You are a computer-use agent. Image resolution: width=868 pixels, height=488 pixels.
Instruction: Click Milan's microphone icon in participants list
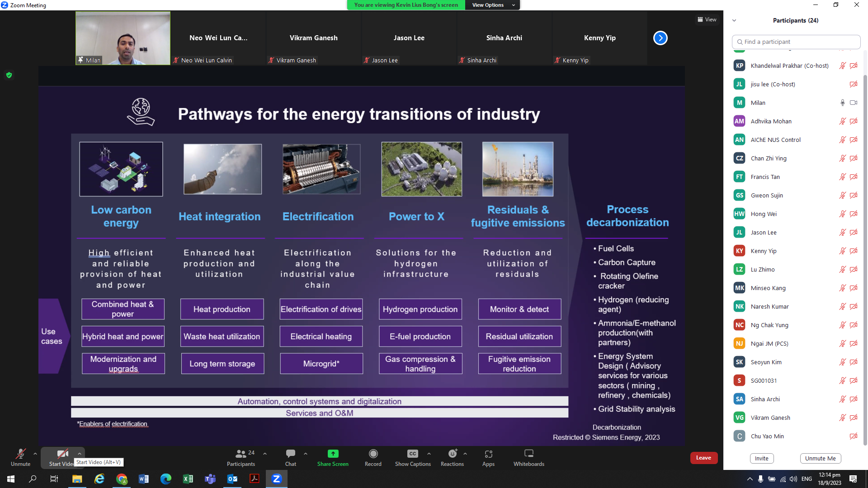point(843,103)
